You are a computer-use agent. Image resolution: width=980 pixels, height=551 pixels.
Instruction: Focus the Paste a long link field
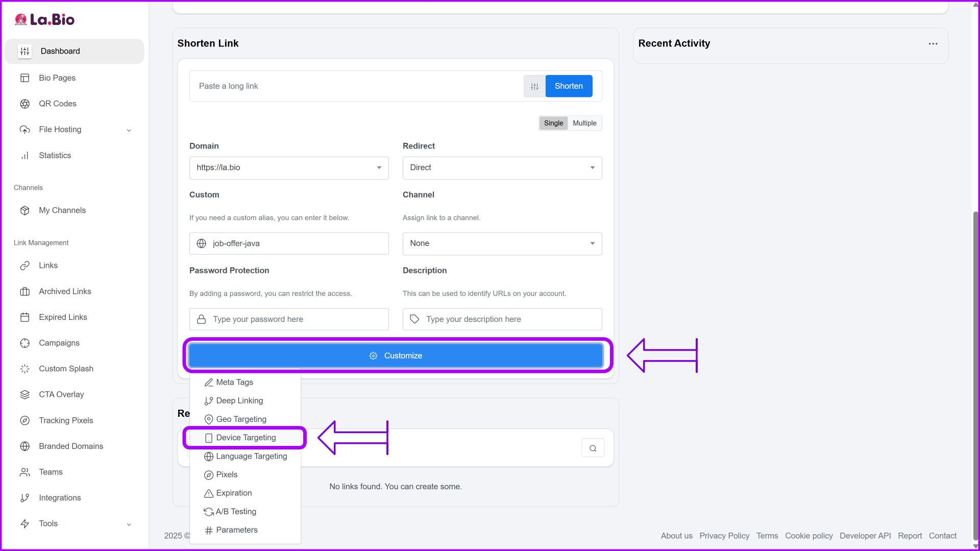coord(357,86)
